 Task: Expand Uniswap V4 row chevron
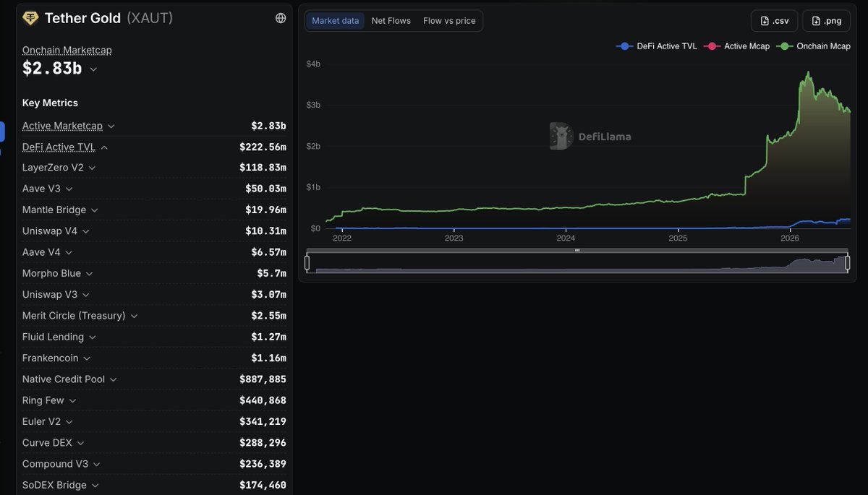[x=85, y=231]
